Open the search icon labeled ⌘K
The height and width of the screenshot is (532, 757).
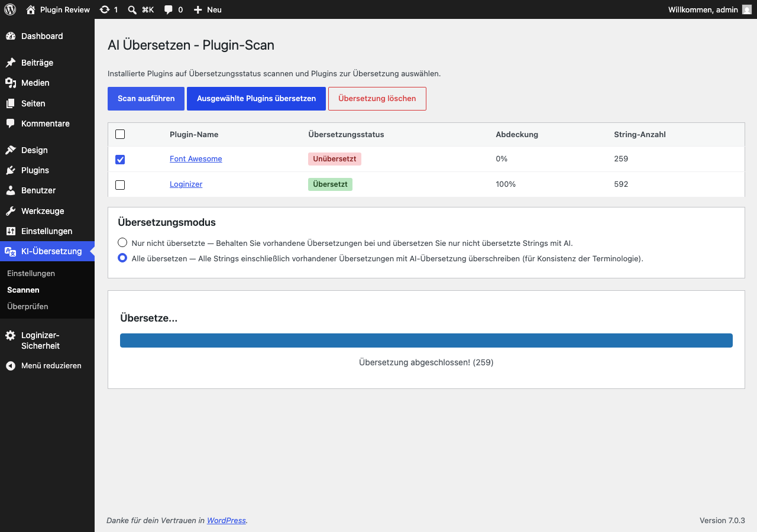pyautogui.click(x=132, y=9)
